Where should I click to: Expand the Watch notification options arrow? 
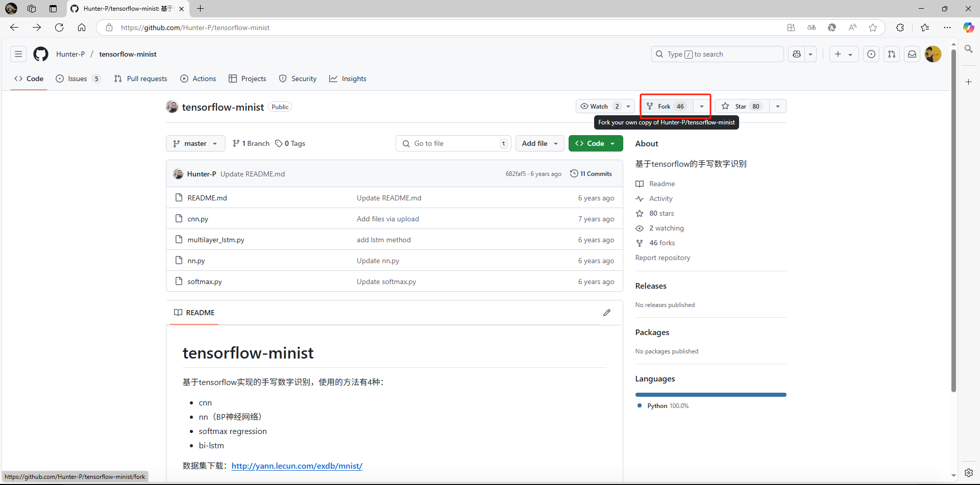[628, 106]
